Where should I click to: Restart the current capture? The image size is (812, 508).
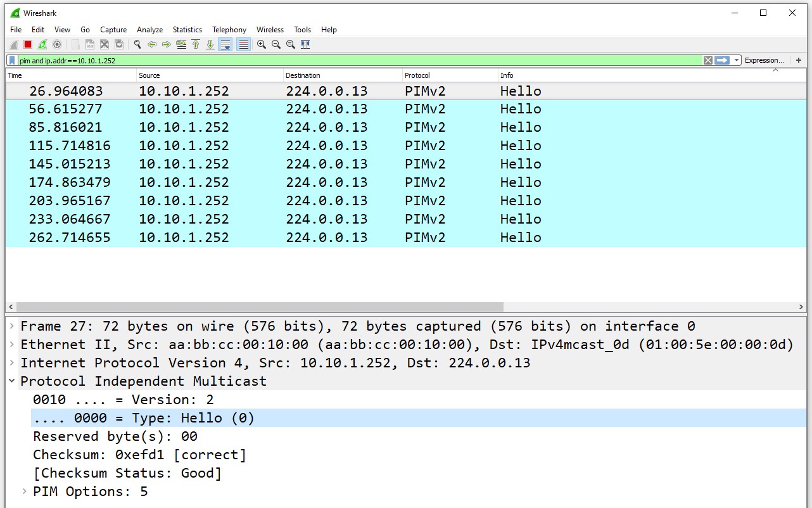(x=42, y=44)
